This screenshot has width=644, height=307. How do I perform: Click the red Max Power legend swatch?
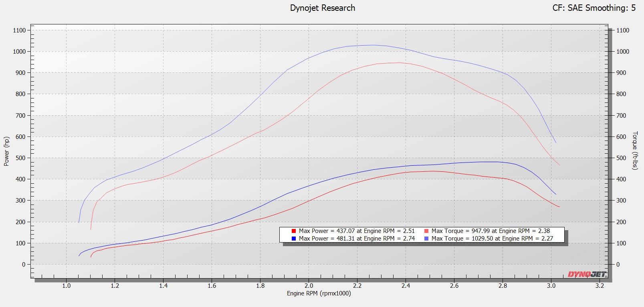(x=294, y=231)
